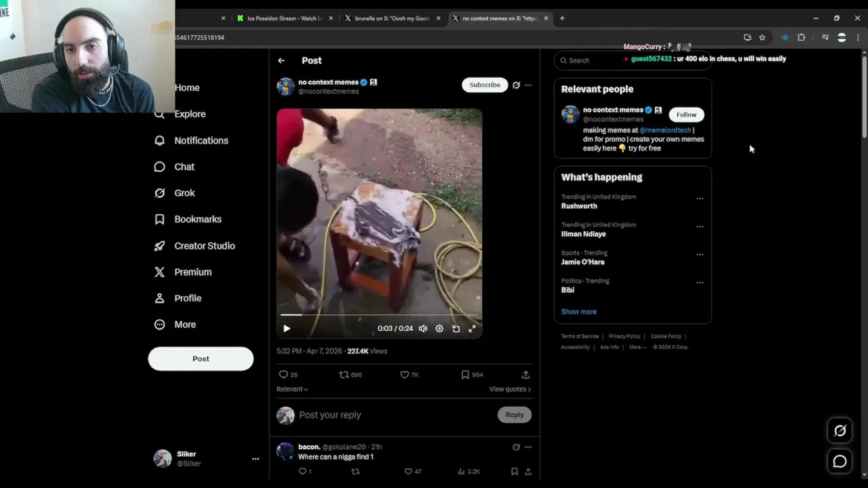The width and height of the screenshot is (868, 488).
Task: Click reply icon showing 29
Action: pyautogui.click(x=283, y=374)
